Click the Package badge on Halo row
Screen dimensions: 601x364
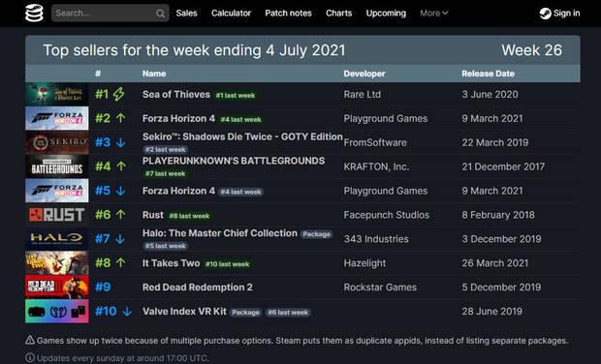click(316, 234)
